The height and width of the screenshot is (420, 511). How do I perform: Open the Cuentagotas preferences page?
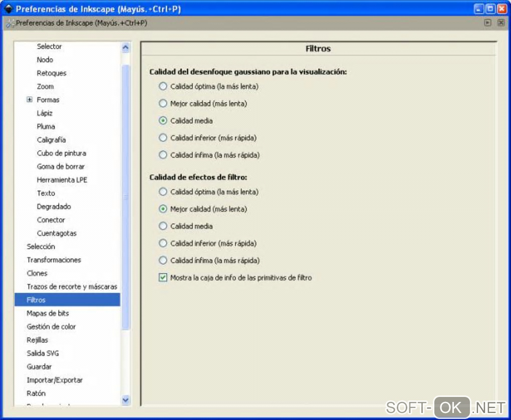(57, 234)
